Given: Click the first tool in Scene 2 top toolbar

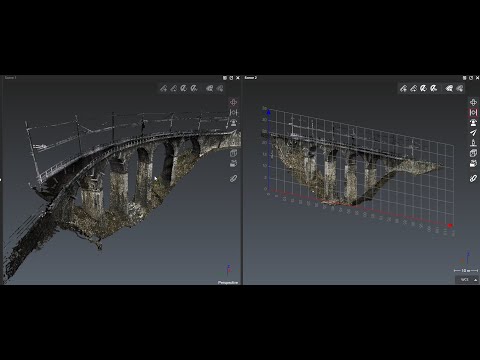Looking at the screenshot, I should tap(403, 88).
